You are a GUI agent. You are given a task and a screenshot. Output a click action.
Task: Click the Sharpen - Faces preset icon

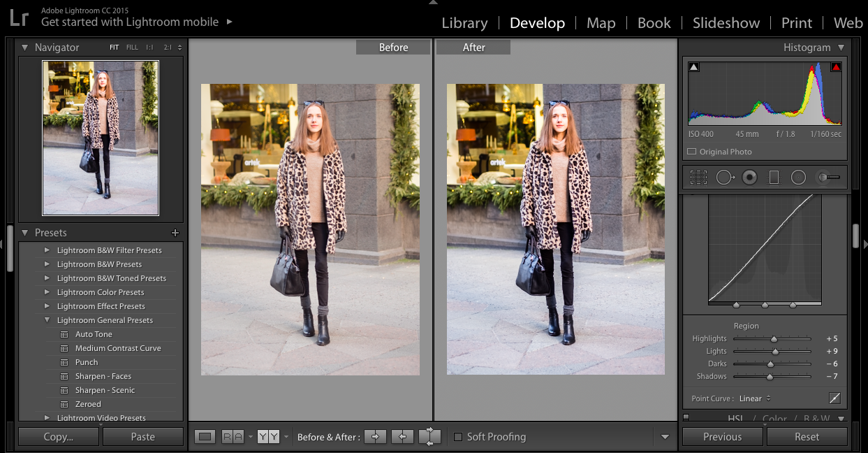pos(64,376)
